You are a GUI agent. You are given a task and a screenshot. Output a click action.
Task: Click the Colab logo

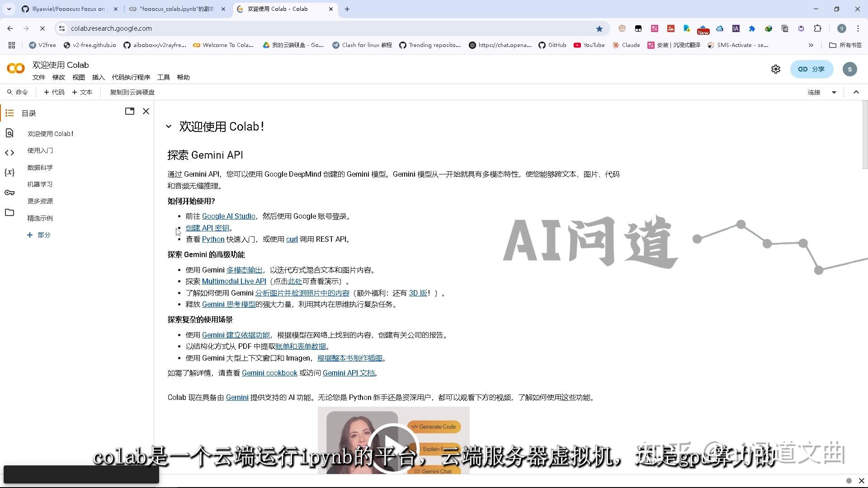tap(16, 68)
